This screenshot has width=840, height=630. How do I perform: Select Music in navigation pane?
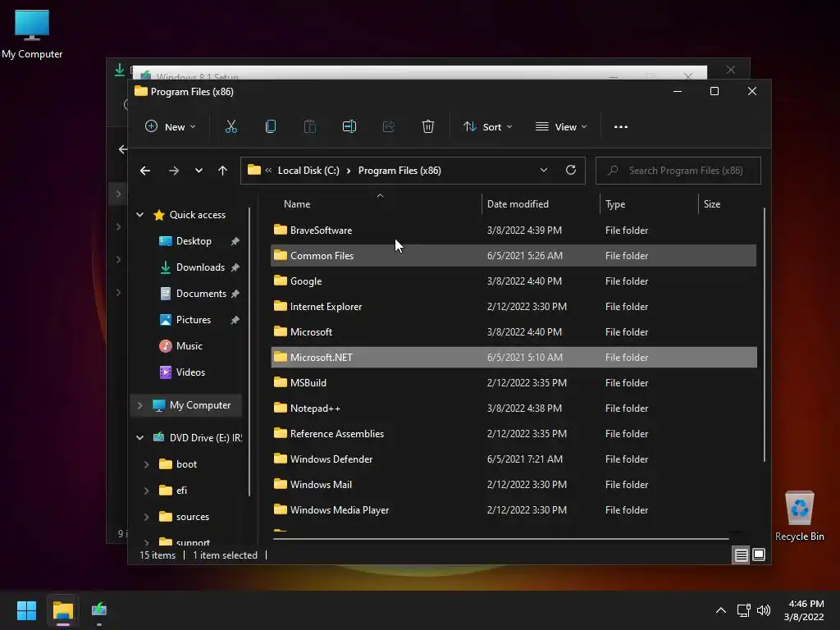(189, 346)
